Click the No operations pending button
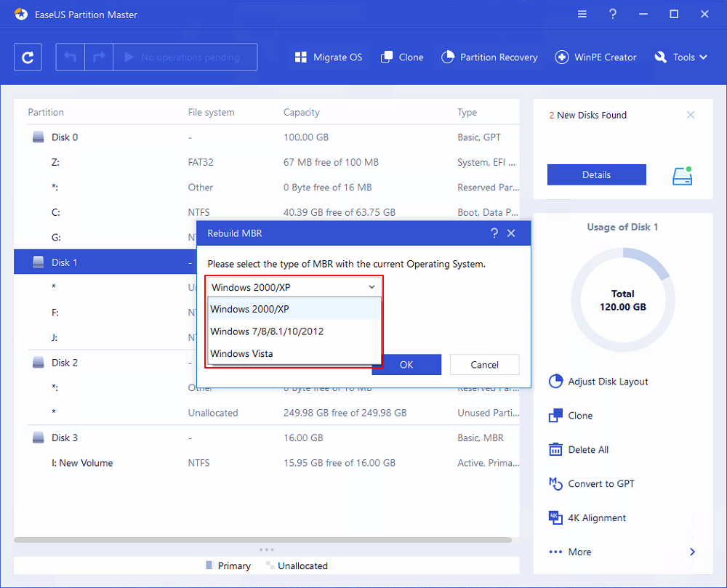The width and height of the screenshot is (727, 588). 185,57
